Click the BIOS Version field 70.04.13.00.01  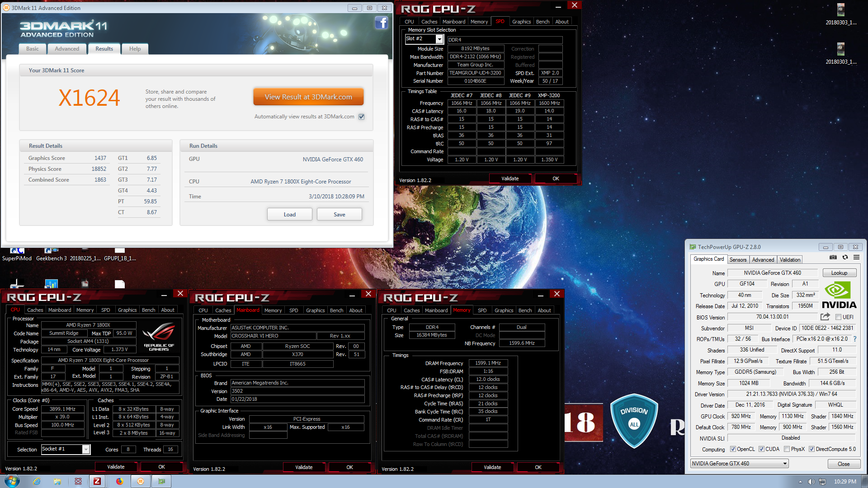pos(772,317)
